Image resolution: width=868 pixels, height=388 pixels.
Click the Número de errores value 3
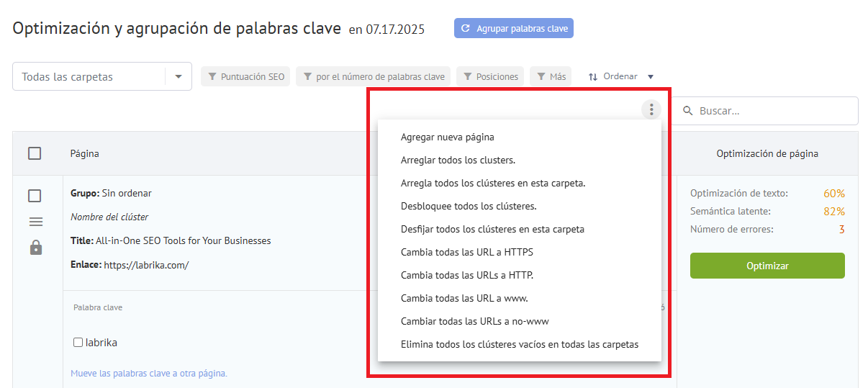841,230
